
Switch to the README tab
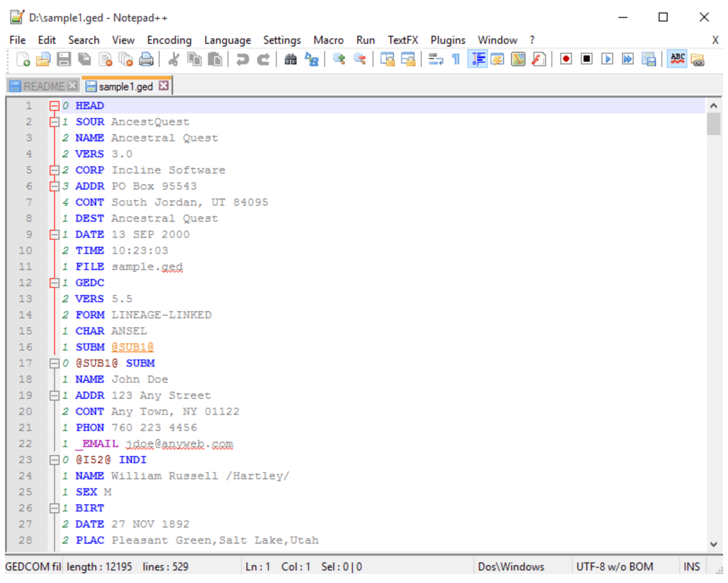(43, 86)
